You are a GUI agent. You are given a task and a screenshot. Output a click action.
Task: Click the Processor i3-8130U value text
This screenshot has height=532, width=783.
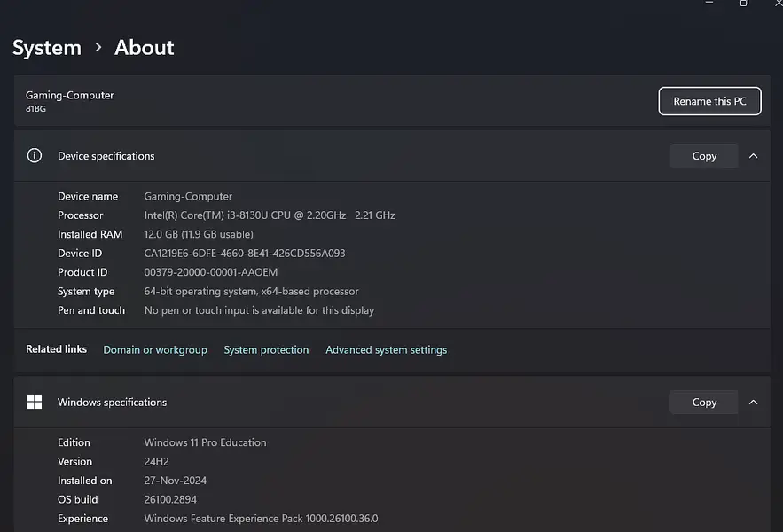tap(270, 215)
